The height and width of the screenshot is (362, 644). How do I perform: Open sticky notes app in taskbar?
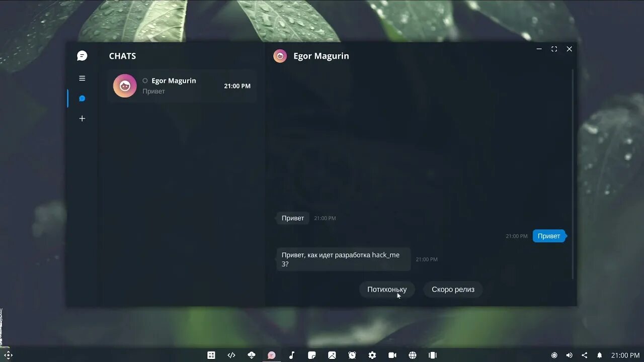pyautogui.click(x=312, y=355)
